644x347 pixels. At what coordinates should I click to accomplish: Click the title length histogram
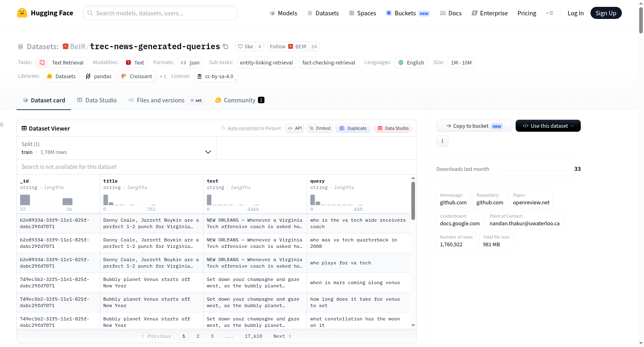(x=130, y=200)
